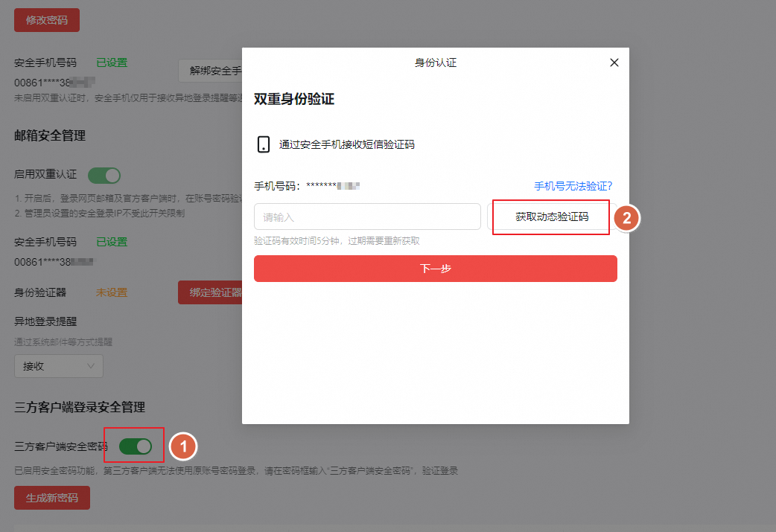Click the 下一步 button in the dialog
776x532 pixels.
[x=436, y=269]
